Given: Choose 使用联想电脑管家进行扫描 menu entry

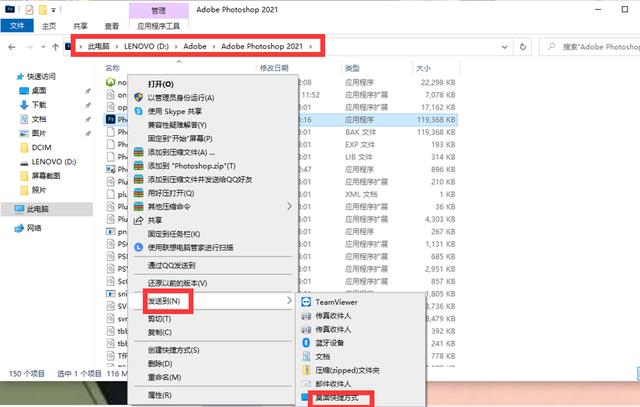Looking at the screenshot, I should click(212, 247).
